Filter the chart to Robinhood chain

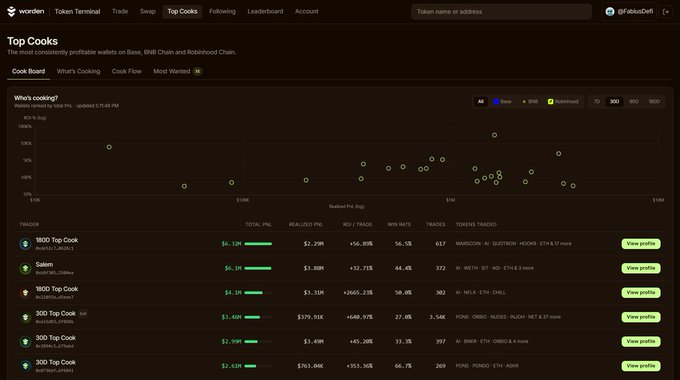563,102
